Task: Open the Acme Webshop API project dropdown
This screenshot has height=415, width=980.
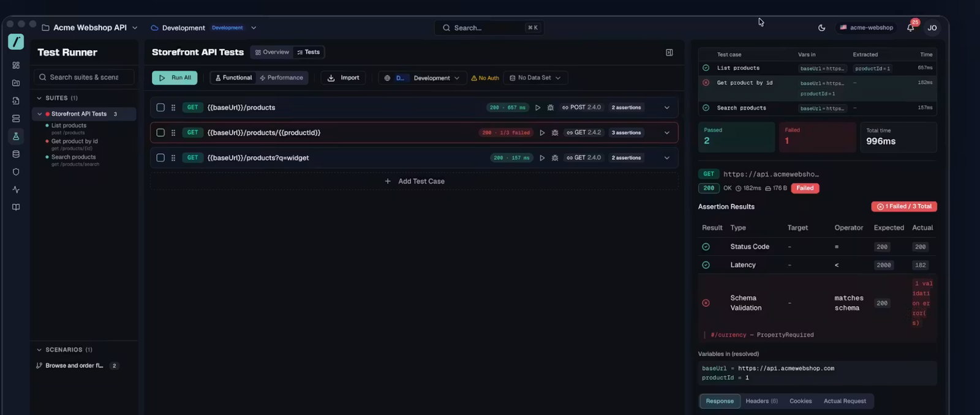Action: (x=89, y=28)
